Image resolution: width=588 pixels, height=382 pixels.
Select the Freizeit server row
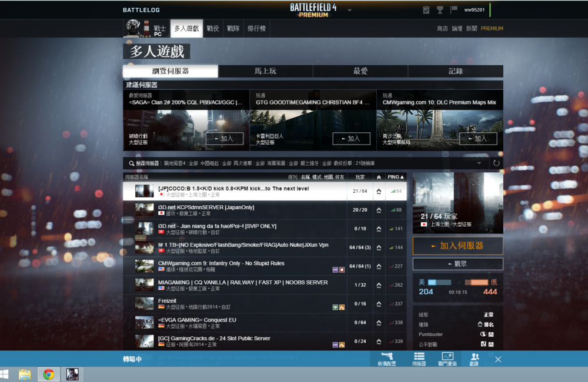(265, 304)
